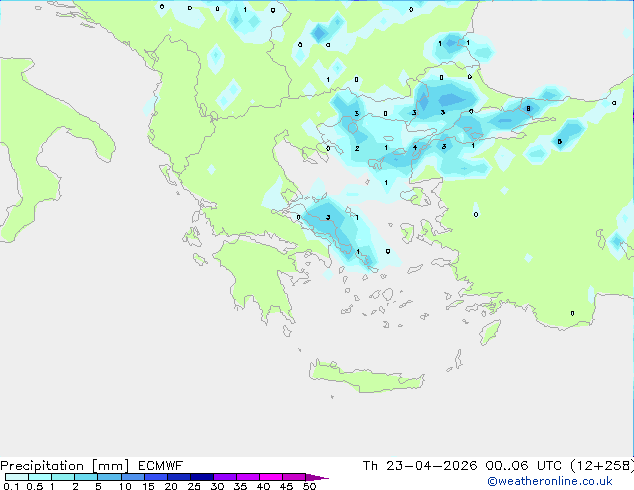Viewport: 634px width, 490px height.
Task: Click the legend scale label '50'
Action: pyautogui.click(x=309, y=486)
